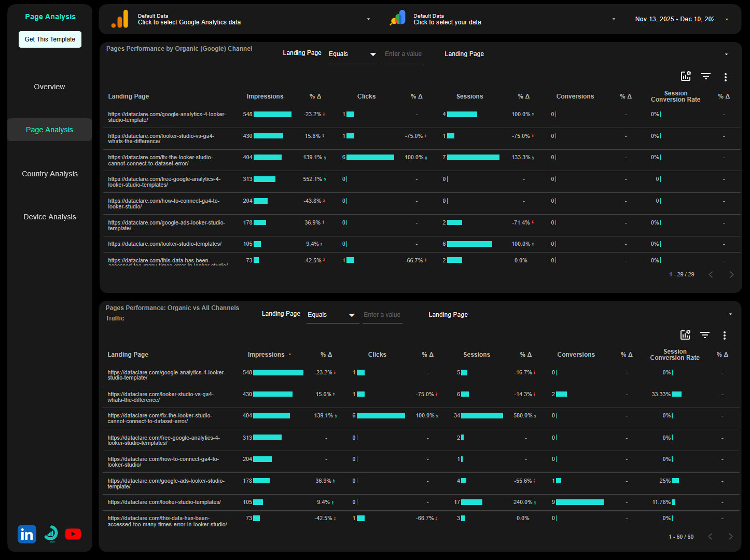Switch to Country Analysis page
Image resolution: width=750 pixels, height=560 pixels.
[x=49, y=174]
